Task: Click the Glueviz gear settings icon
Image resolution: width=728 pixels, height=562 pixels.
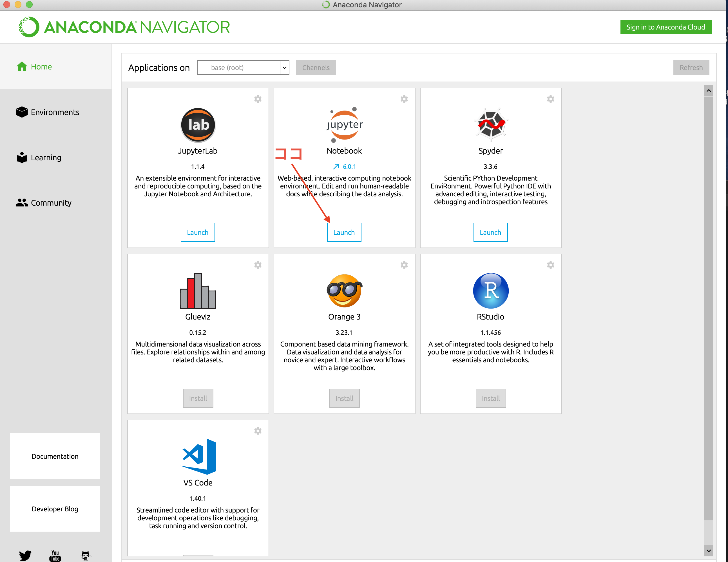Action: (258, 265)
